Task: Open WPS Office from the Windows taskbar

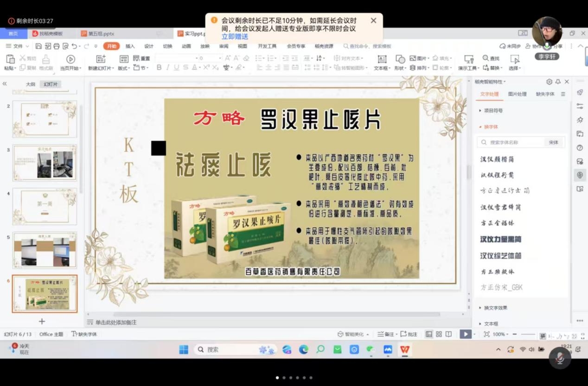Action: [x=405, y=349]
